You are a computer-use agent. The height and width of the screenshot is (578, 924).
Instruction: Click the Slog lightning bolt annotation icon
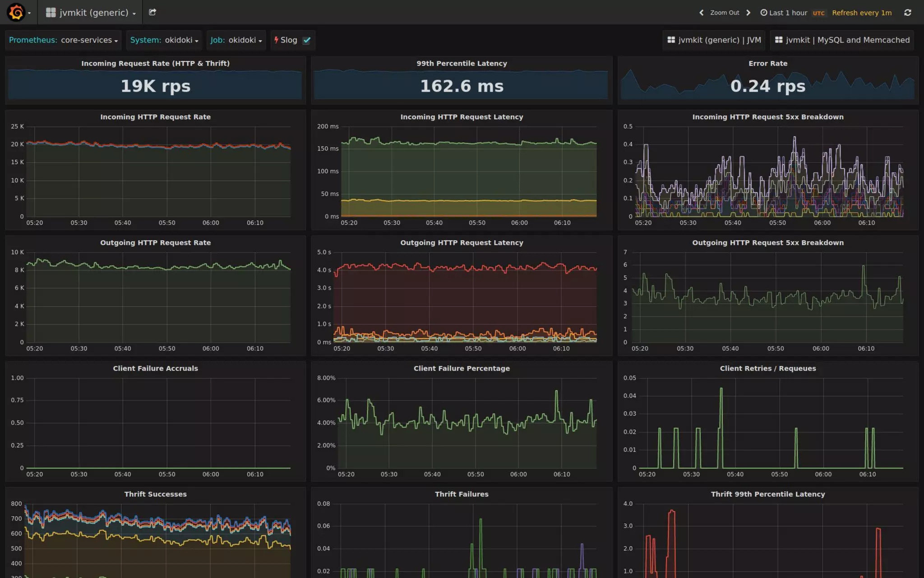[276, 40]
